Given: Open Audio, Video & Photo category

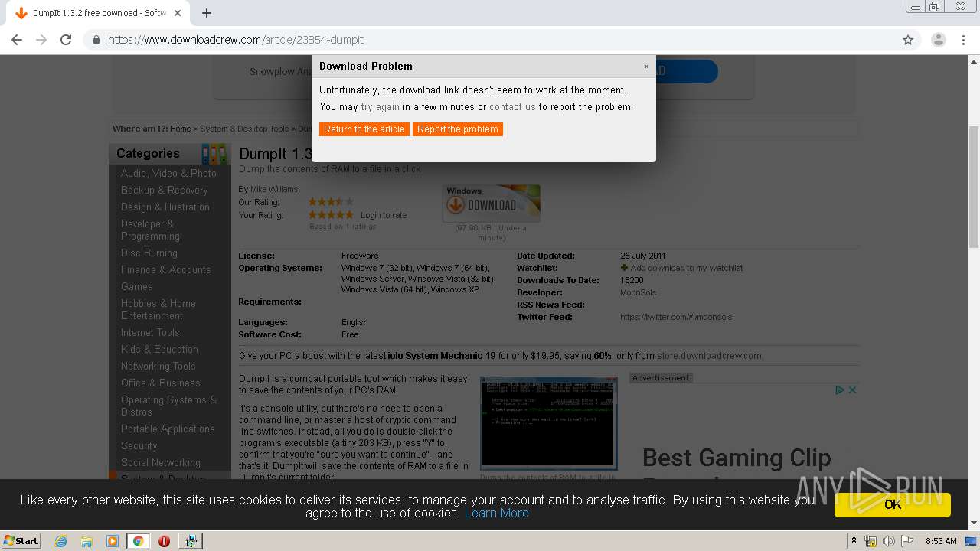Looking at the screenshot, I should 168,173.
